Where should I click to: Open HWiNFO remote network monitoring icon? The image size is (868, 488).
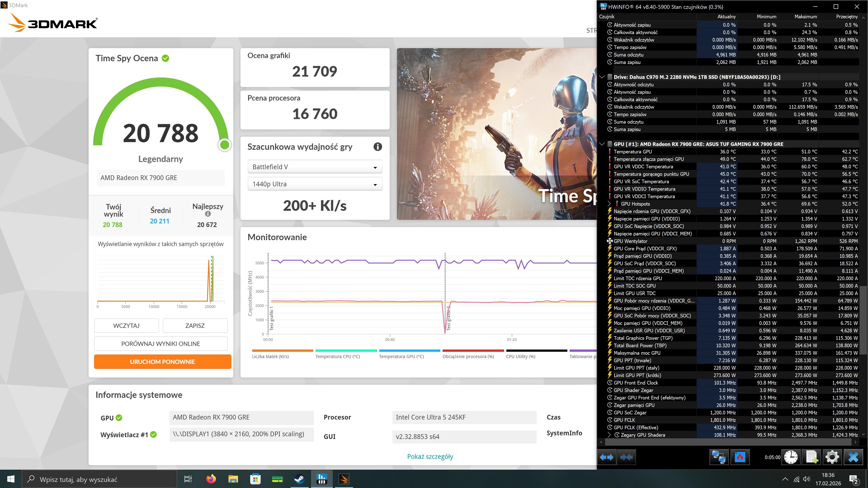click(719, 457)
